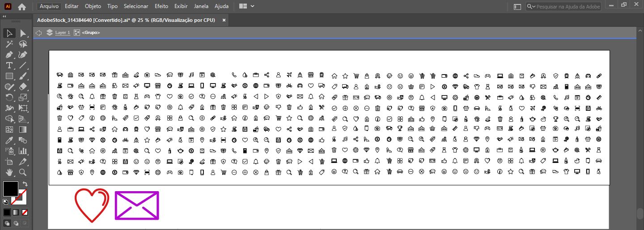Enable Draw Behind mode

(x=16, y=223)
